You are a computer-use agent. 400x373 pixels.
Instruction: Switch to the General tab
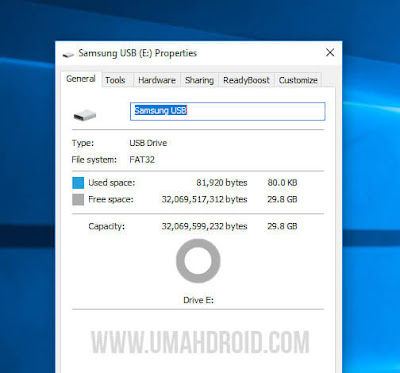click(x=81, y=79)
